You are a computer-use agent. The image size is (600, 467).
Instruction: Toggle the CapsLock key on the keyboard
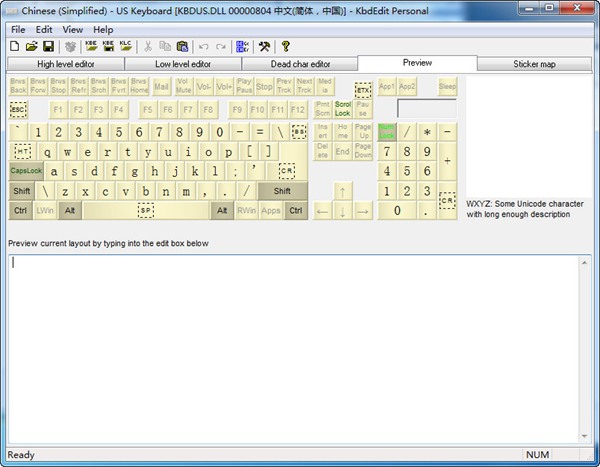tap(26, 171)
